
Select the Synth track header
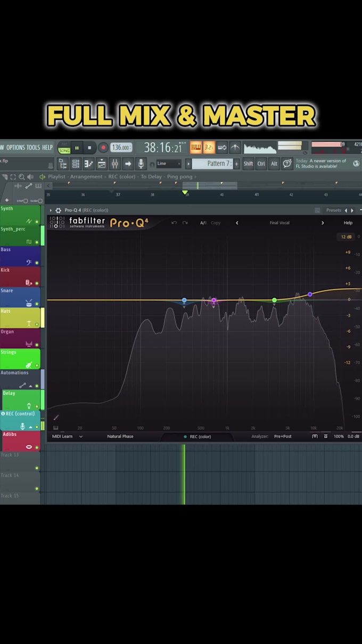20,215
